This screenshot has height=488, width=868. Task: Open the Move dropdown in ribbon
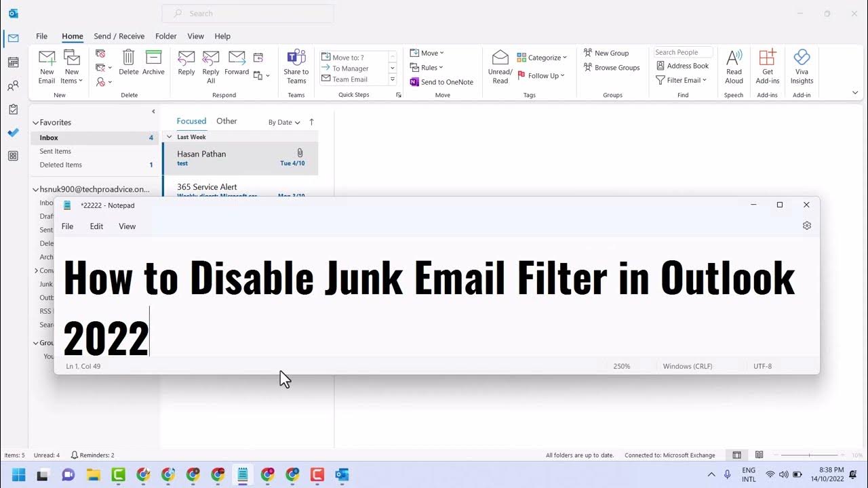(427, 53)
